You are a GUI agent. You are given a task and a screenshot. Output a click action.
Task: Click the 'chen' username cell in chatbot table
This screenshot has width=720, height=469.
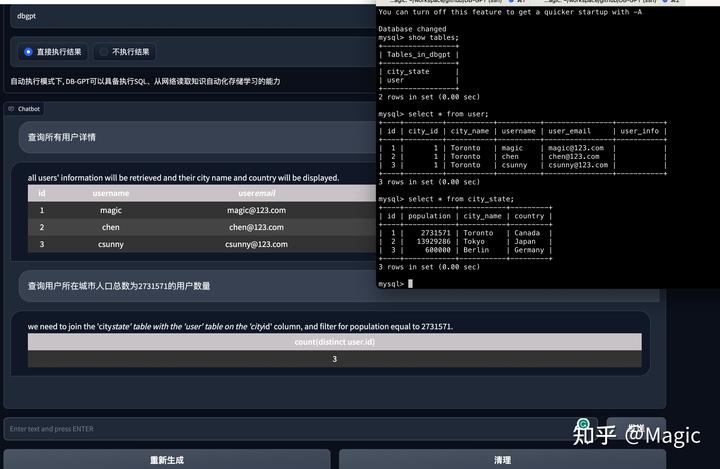click(x=111, y=227)
